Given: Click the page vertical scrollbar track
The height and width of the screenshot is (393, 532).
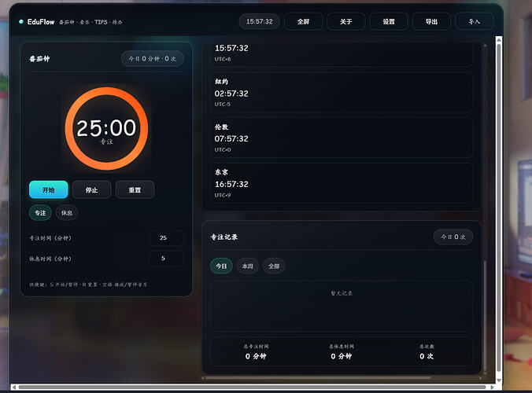Looking at the screenshot, I should click(x=499, y=210).
